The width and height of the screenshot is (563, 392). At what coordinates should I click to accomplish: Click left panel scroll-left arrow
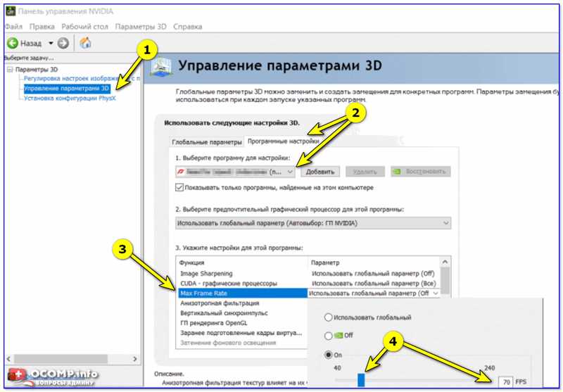pyautogui.click(x=9, y=359)
